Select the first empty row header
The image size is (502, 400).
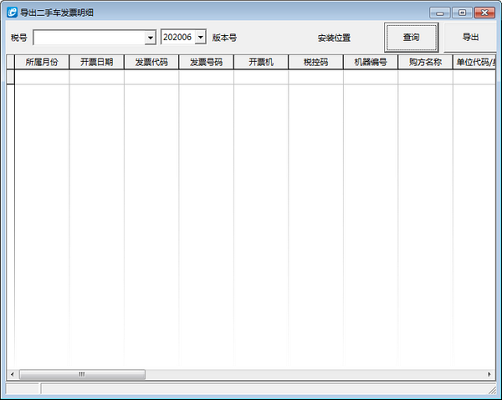[10, 77]
